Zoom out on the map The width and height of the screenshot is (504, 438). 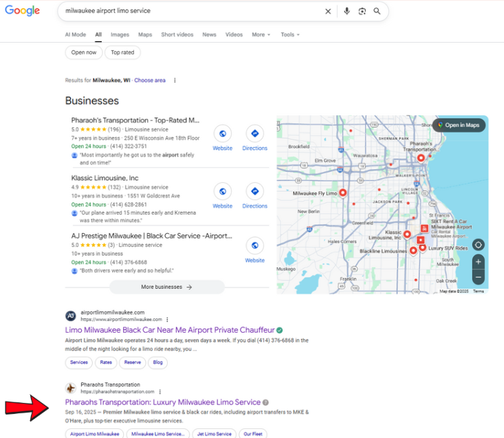pos(479,277)
